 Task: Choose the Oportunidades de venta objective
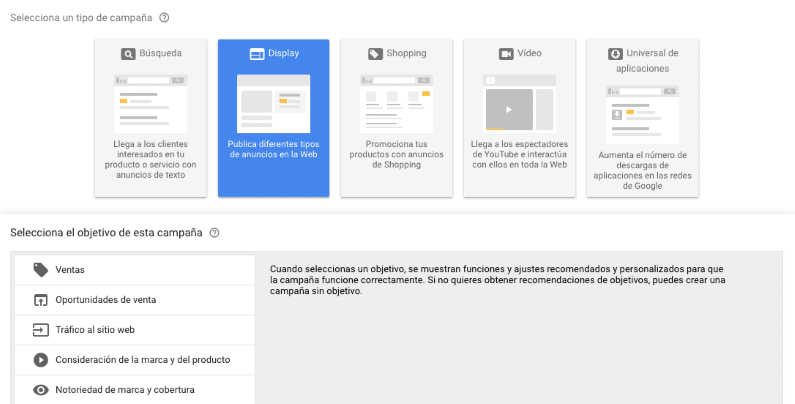point(135,300)
